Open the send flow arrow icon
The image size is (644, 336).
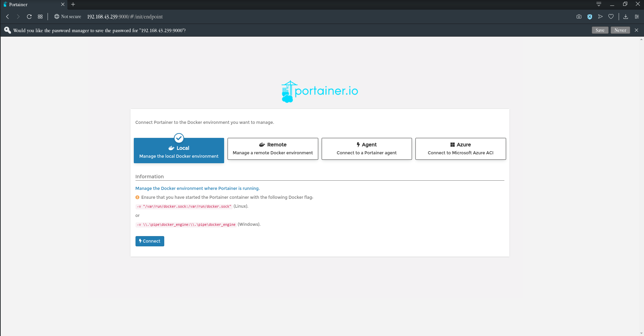[x=600, y=16]
